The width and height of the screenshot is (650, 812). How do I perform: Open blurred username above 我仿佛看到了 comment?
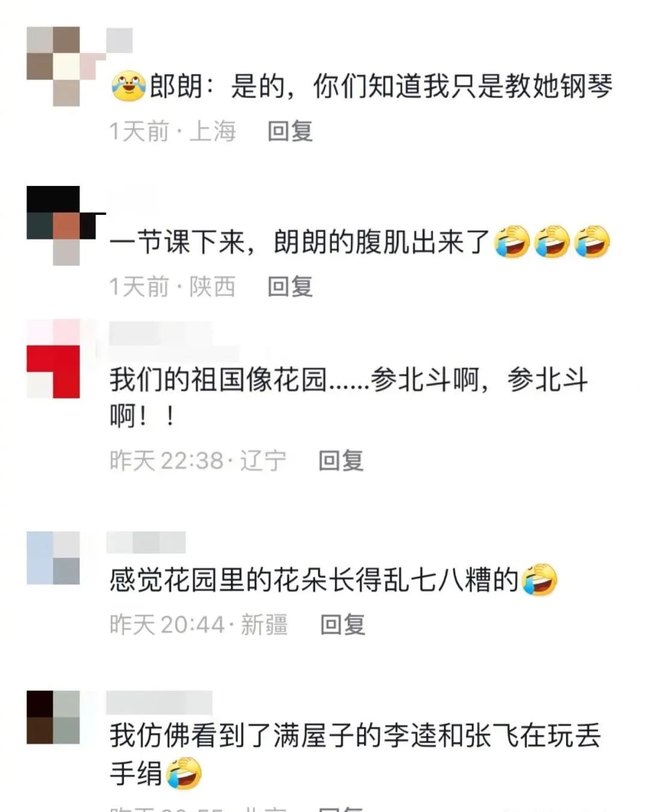(x=159, y=703)
